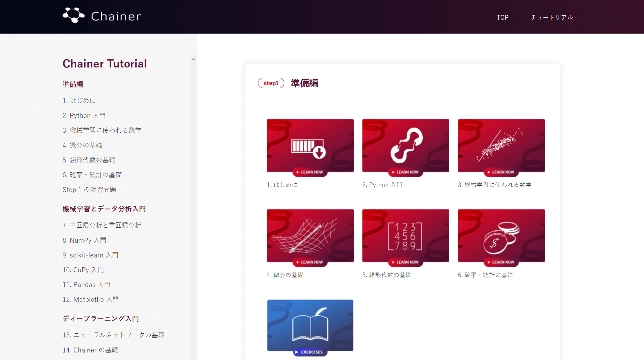Open sidebar link 2. Python 入門
This screenshot has height=360, width=644.
84,116
